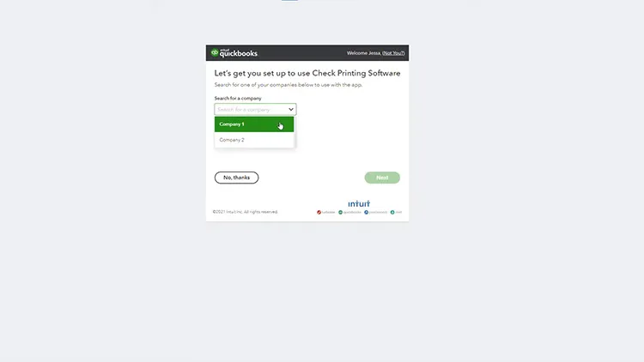Image resolution: width=644 pixels, height=362 pixels.
Task: Select Company 1 from the list
Action: (254, 124)
